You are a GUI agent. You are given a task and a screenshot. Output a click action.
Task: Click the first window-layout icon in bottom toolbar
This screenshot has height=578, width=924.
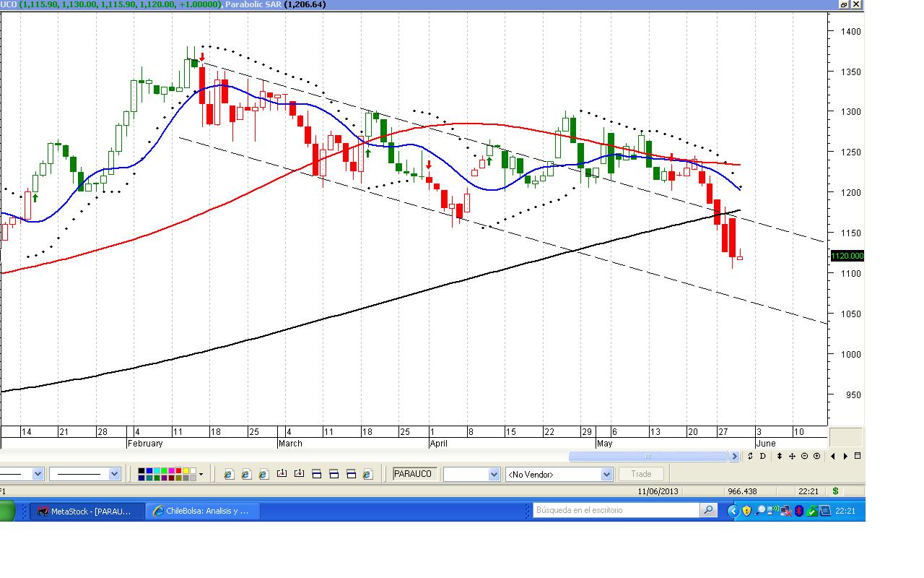316,474
